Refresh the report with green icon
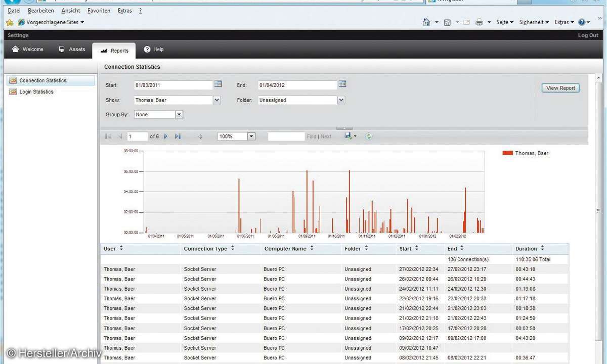Viewport: 607px width, 364px height. [369, 136]
